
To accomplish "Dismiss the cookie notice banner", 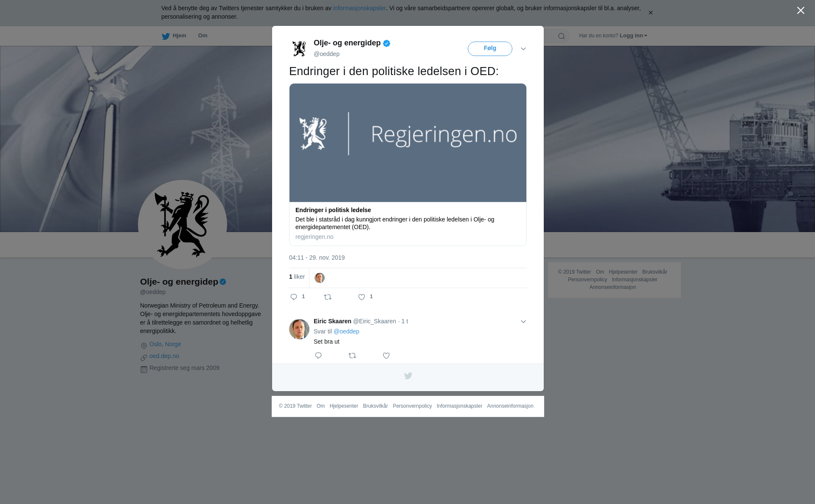I will click(650, 13).
